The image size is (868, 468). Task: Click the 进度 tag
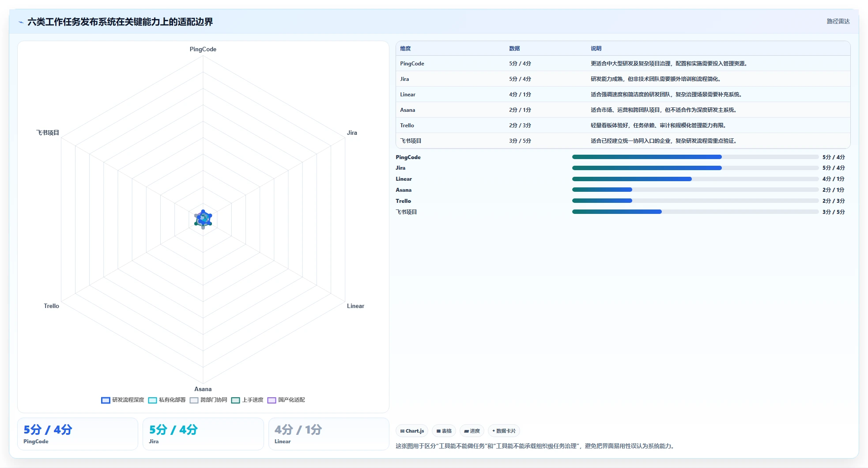pos(472,431)
